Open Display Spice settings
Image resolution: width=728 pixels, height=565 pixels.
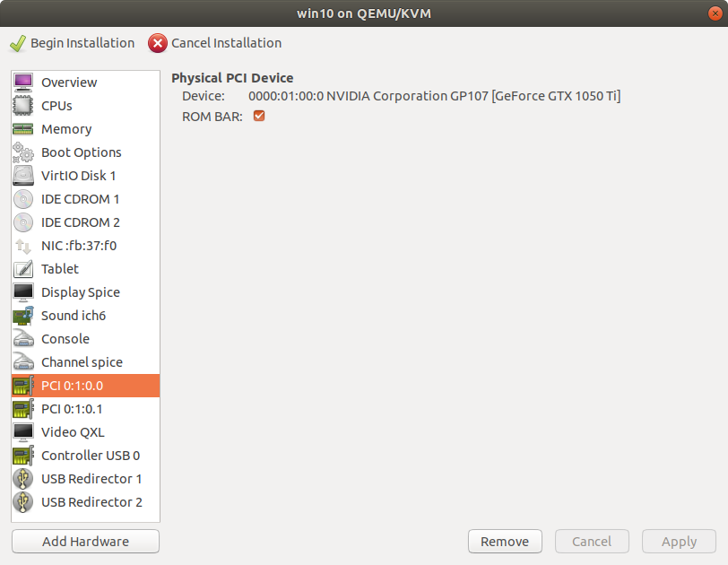[80, 292]
